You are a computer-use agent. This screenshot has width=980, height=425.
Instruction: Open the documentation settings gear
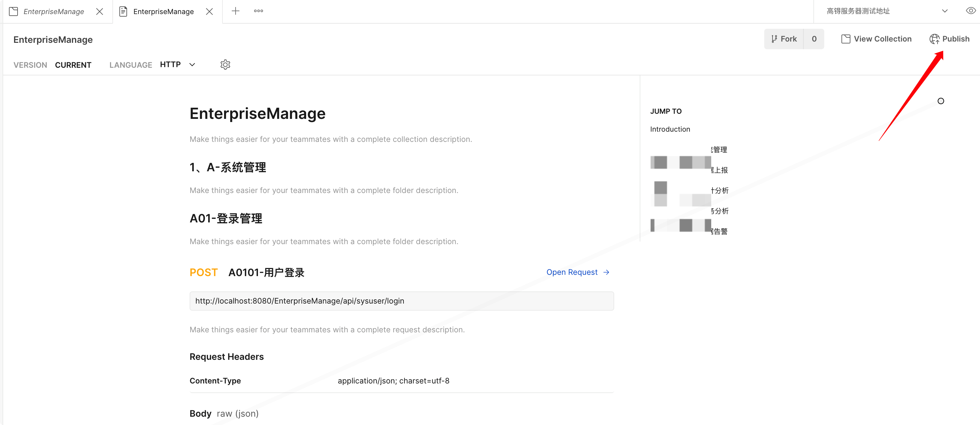(225, 64)
